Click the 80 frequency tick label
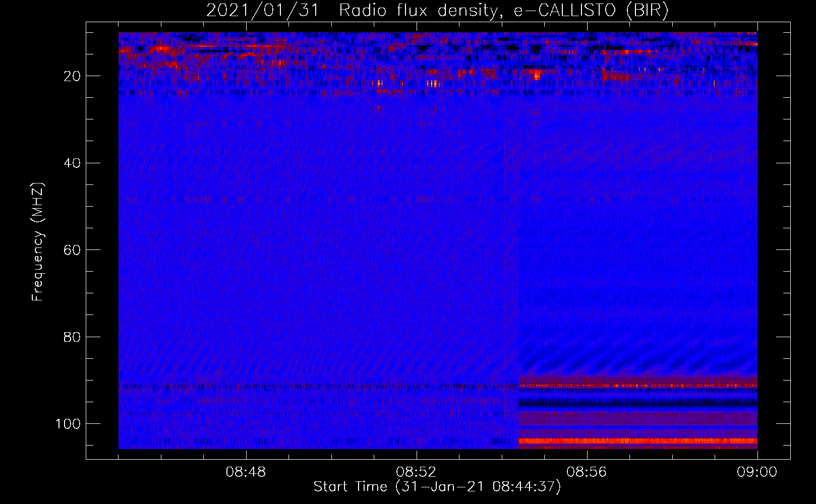This screenshot has height=504, width=816. click(73, 337)
